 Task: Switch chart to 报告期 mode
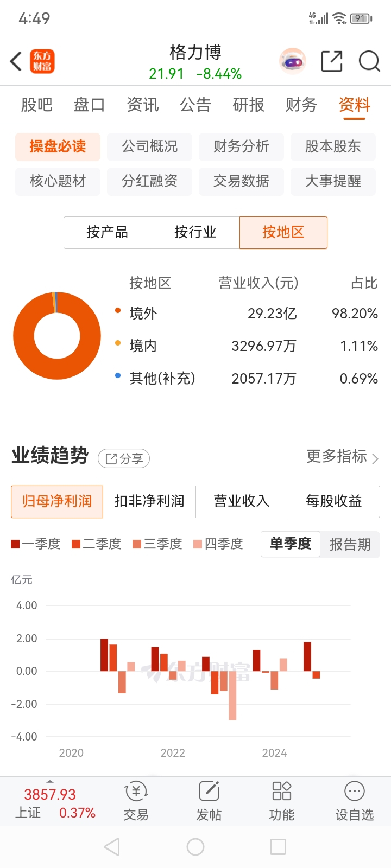pyautogui.click(x=350, y=544)
